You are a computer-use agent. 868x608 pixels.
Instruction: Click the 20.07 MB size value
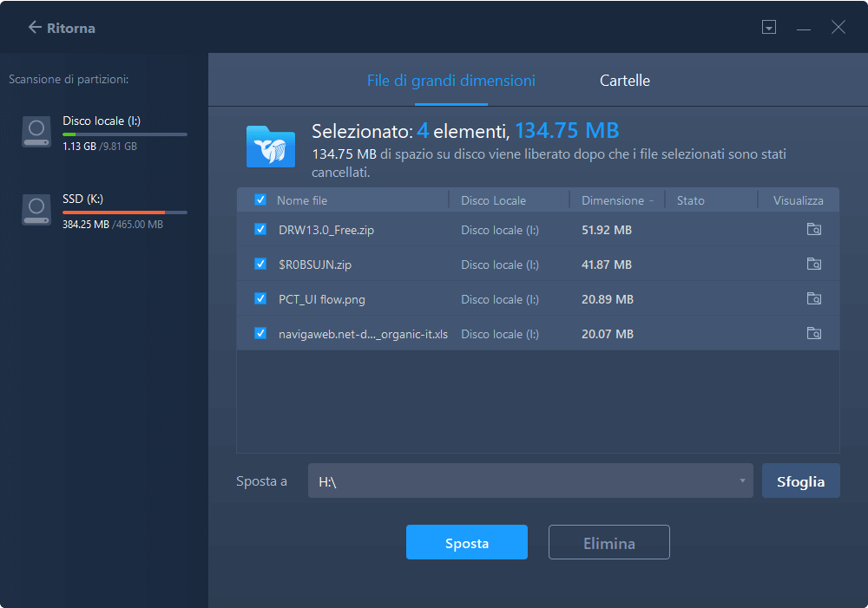click(x=608, y=334)
